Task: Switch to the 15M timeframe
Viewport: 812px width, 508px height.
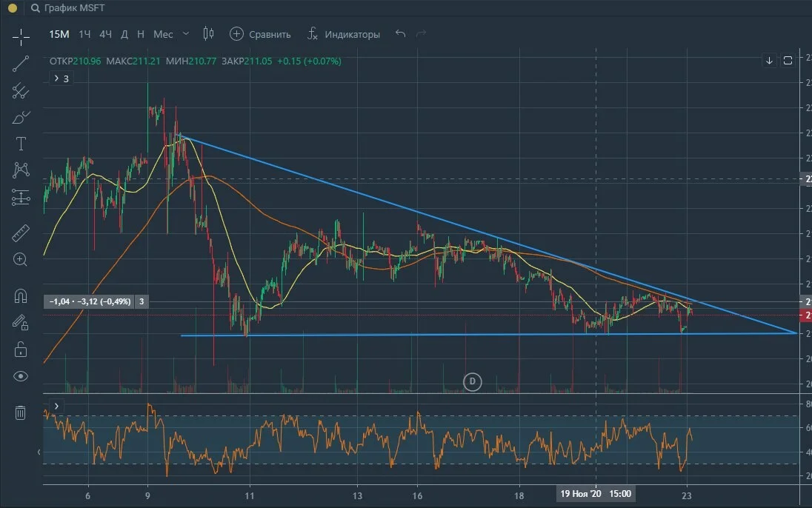Action: pyautogui.click(x=59, y=34)
